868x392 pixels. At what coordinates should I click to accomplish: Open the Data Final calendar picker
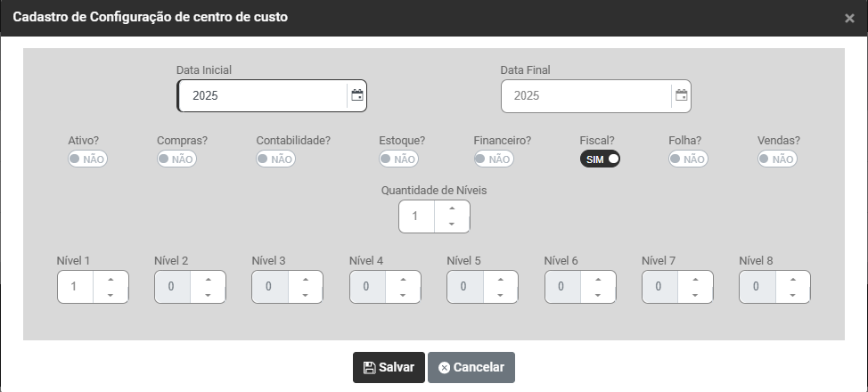(682, 95)
